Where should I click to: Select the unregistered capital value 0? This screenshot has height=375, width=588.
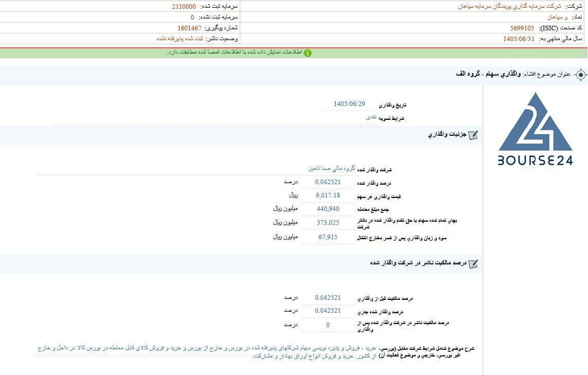[x=192, y=17]
